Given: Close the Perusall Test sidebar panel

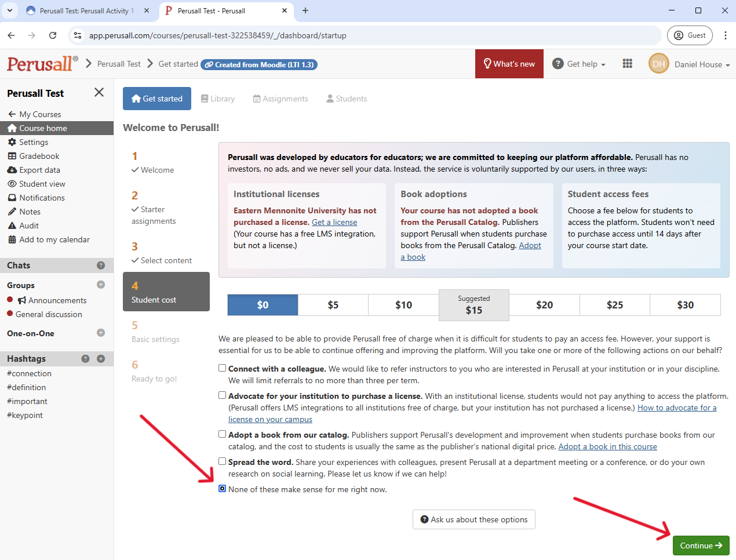Looking at the screenshot, I should (x=99, y=93).
